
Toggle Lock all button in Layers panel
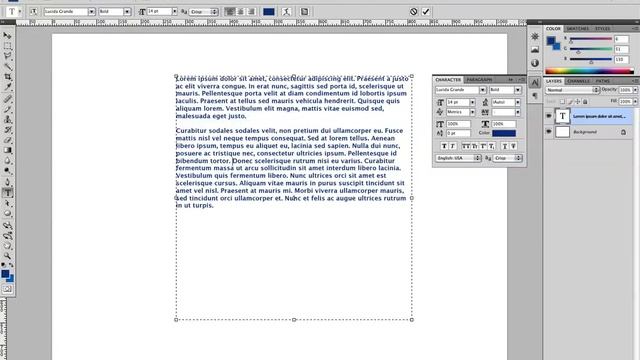(x=585, y=101)
